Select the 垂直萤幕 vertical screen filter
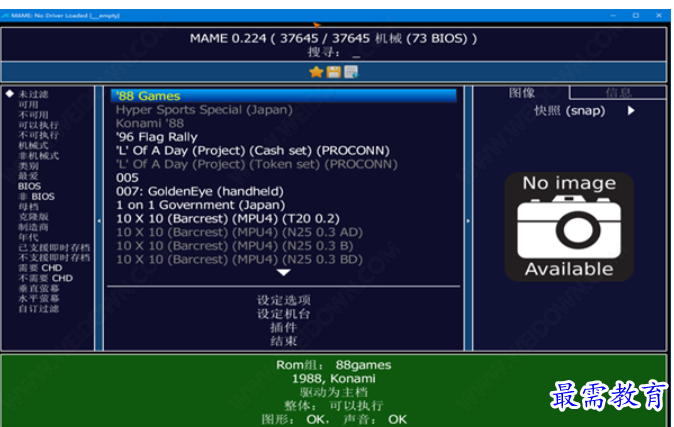Image resolution: width=674 pixels, height=427 pixels. (x=38, y=289)
